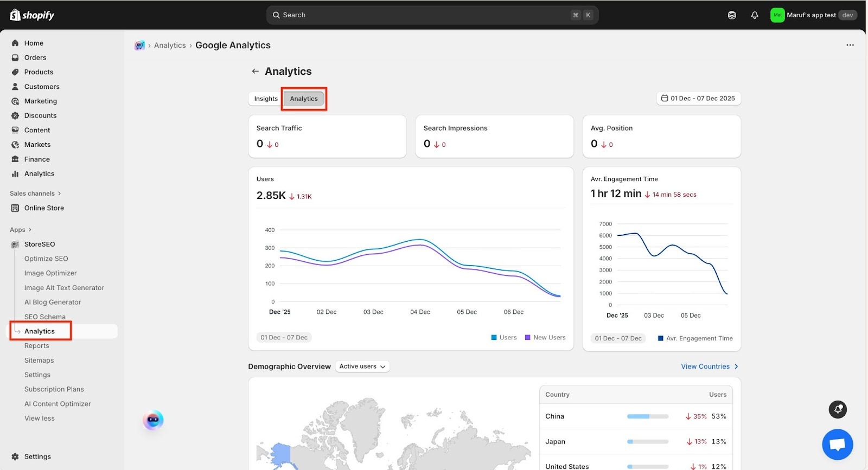
Task: Click the Products tag icon
Action: click(x=15, y=72)
